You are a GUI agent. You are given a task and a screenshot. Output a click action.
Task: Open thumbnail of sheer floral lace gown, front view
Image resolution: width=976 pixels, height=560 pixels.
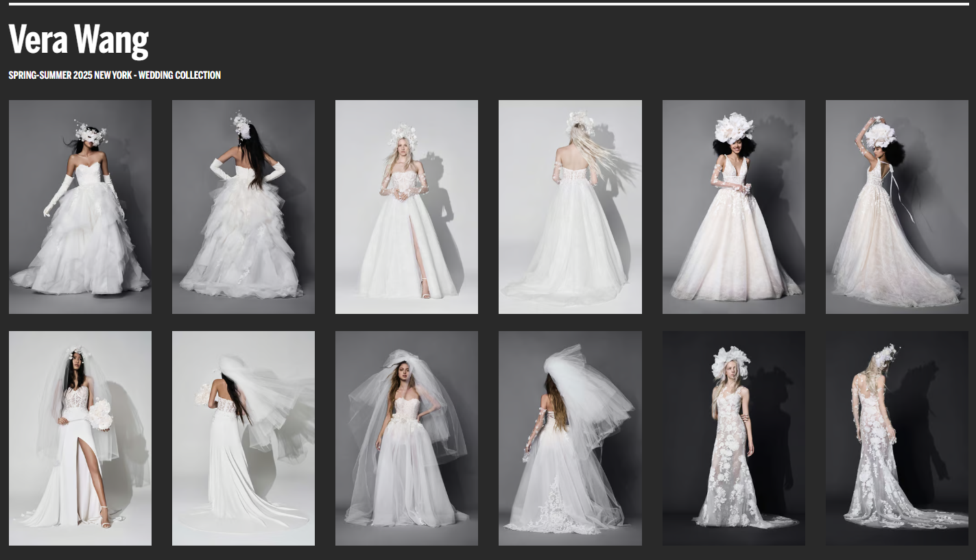[734, 439]
